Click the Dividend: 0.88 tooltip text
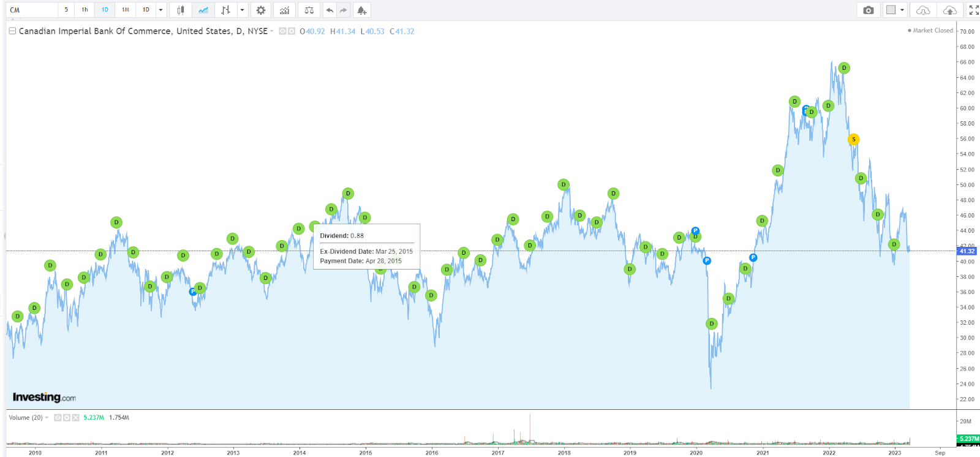 click(342, 236)
